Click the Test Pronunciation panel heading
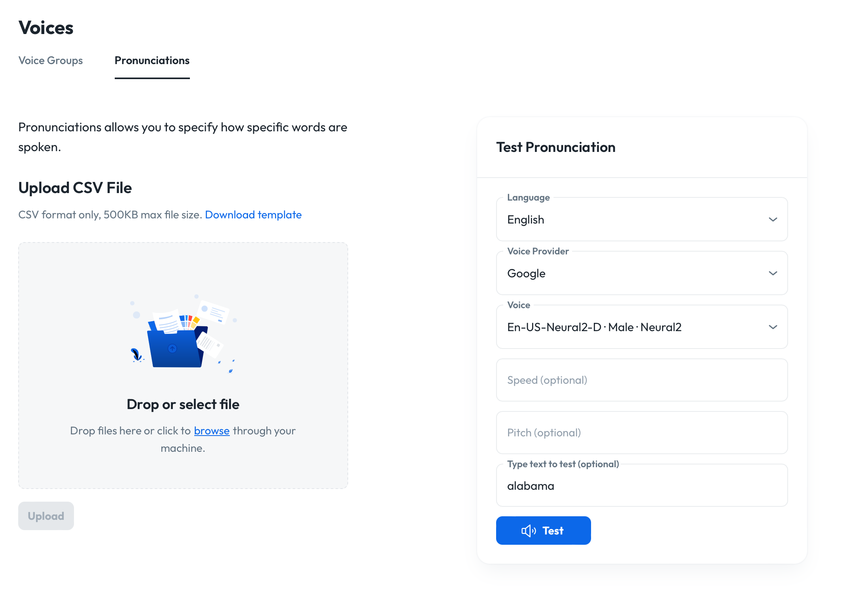 coord(555,147)
